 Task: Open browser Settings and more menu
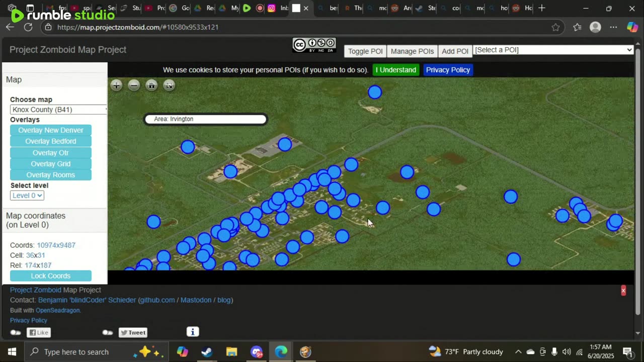tap(613, 27)
